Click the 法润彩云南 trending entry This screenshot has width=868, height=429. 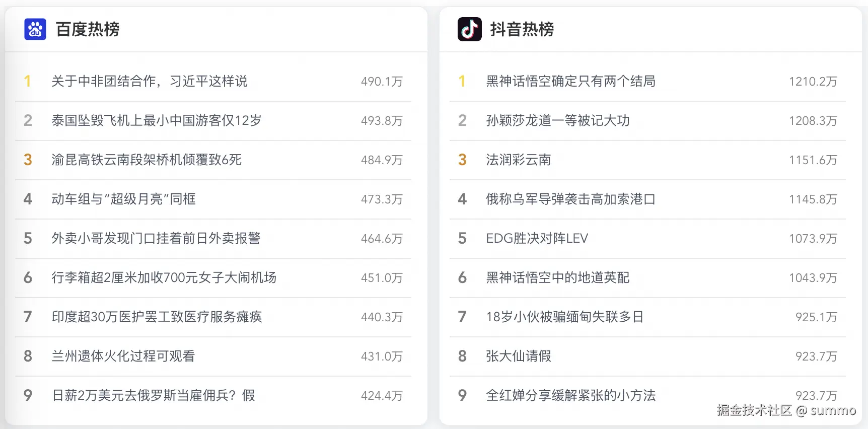tap(518, 160)
